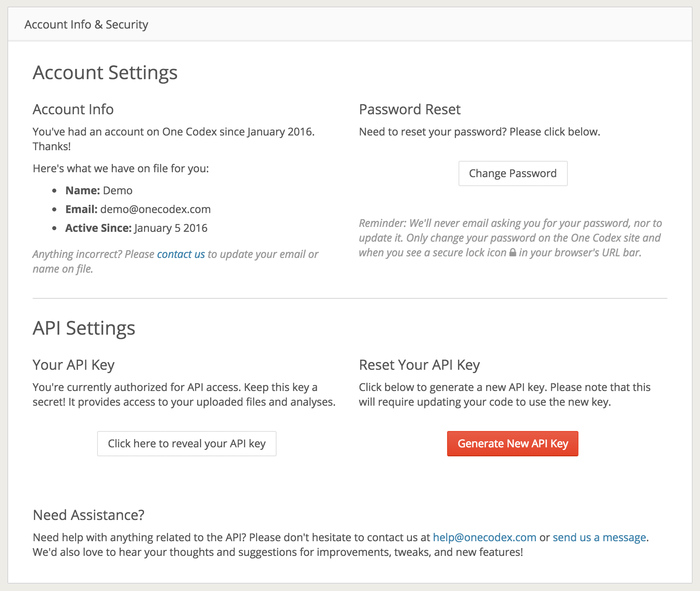Click the Account Settings heading
The height and width of the screenshot is (591, 700).
pyautogui.click(x=105, y=73)
